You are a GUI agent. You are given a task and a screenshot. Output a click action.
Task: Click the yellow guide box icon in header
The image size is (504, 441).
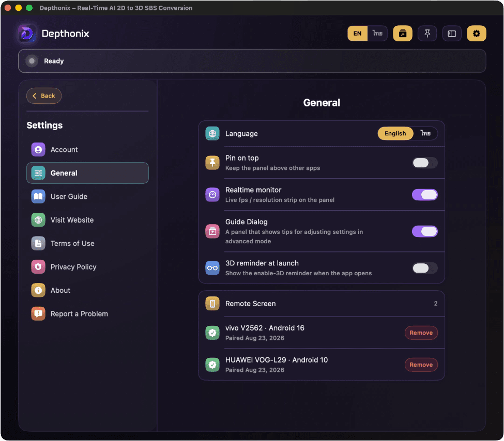403,34
